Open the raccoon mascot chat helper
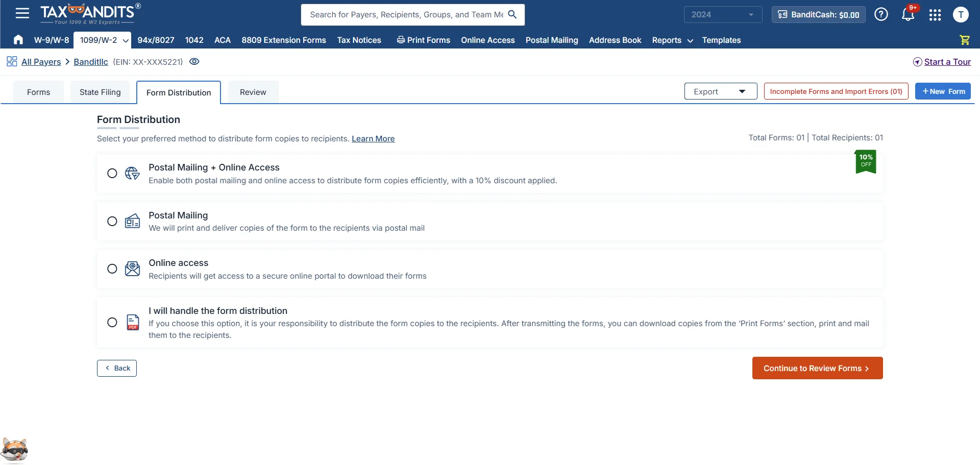The height and width of the screenshot is (465, 980). click(14, 450)
